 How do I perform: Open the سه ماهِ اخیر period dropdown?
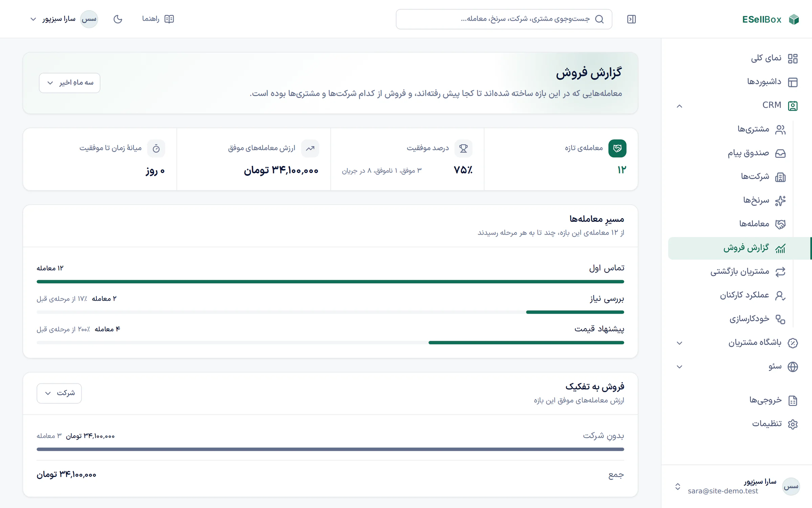tap(70, 83)
